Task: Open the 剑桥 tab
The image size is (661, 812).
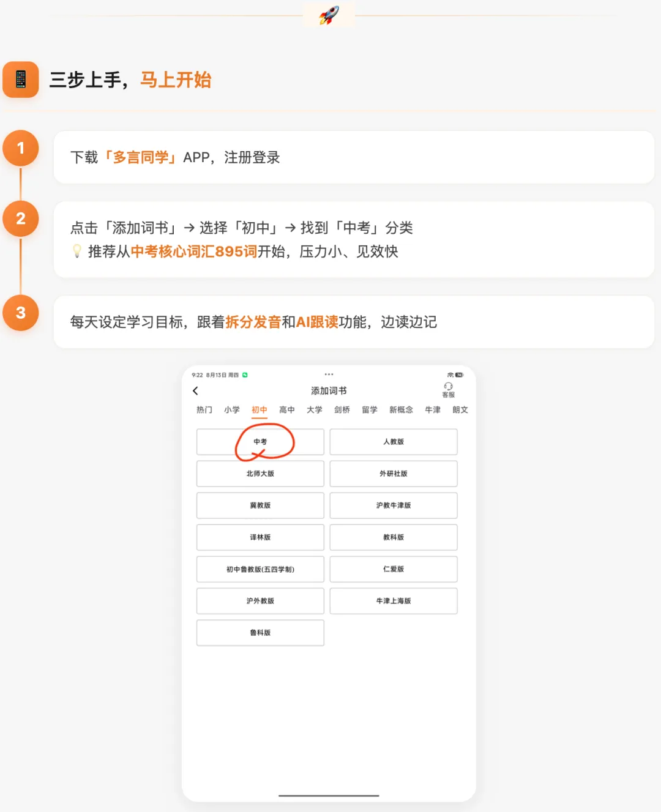Action: click(x=342, y=409)
